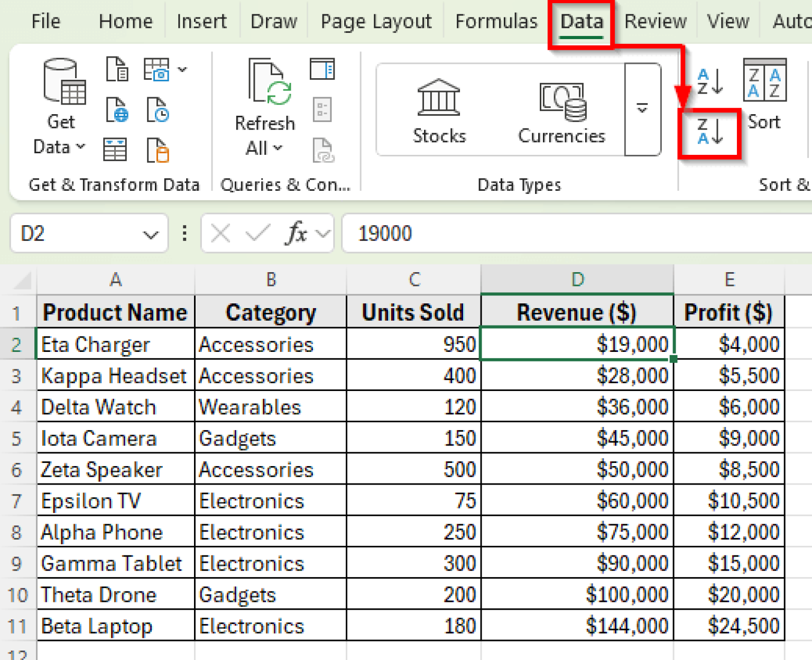Screen dimensions: 812x660
Task: Click the From Web globe icon
Action: (x=117, y=110)
